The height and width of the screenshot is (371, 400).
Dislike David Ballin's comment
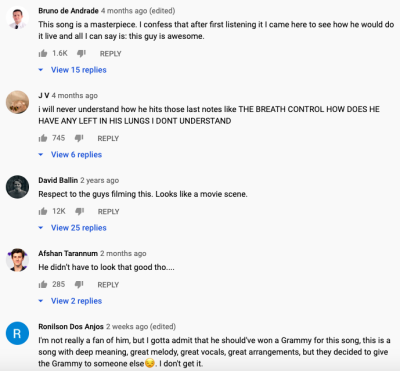click(79, 211)
